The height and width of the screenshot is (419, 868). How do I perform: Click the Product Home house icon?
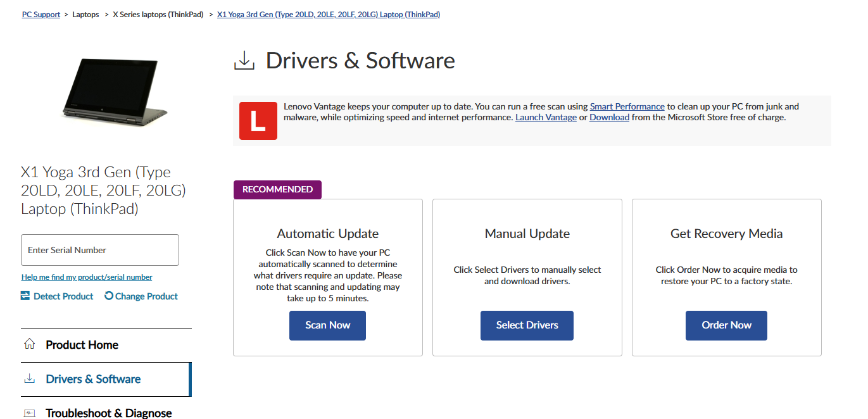point(29,344)
